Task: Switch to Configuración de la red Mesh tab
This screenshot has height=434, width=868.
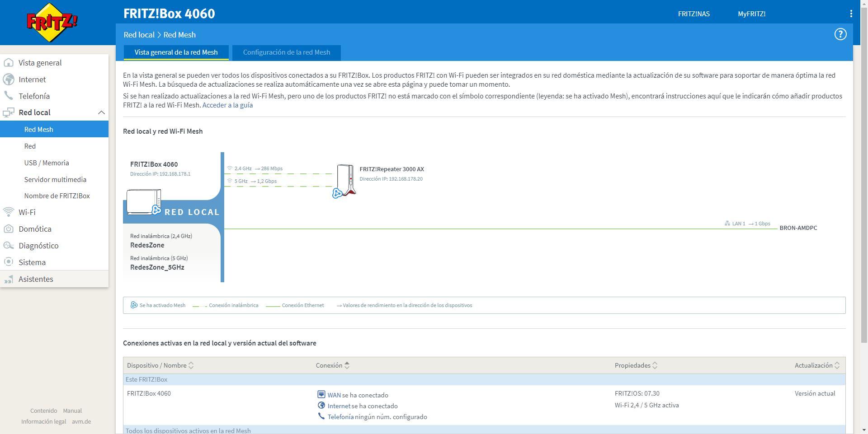Action: (x=286, y=52)
